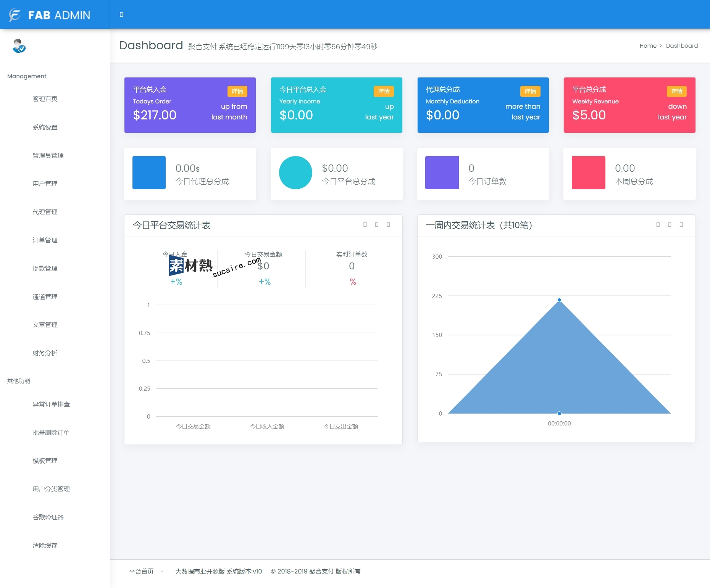Screen dimensions: 710x588
Task: Open 详情 badge on 平台总分成 card
Action: tap(676, 91)
